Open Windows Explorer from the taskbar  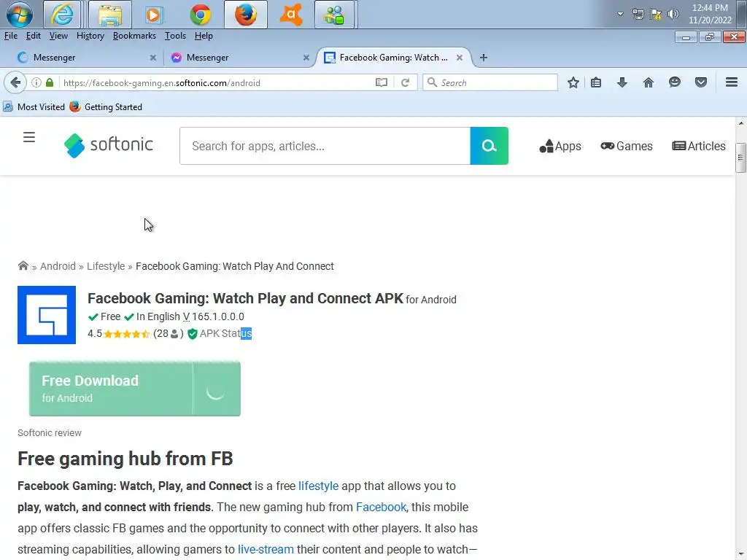110,15
